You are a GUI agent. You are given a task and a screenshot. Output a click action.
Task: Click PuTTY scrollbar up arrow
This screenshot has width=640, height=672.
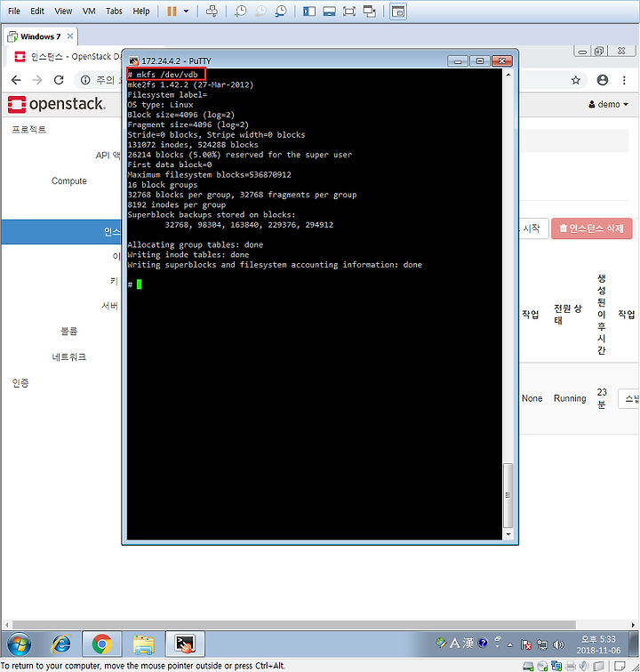(x=508, y=75)
